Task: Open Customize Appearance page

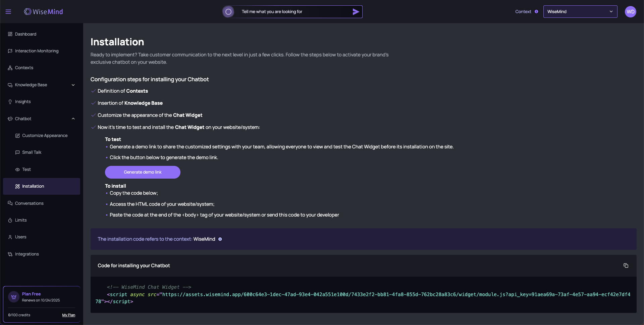Action: [x=45, y=136]
